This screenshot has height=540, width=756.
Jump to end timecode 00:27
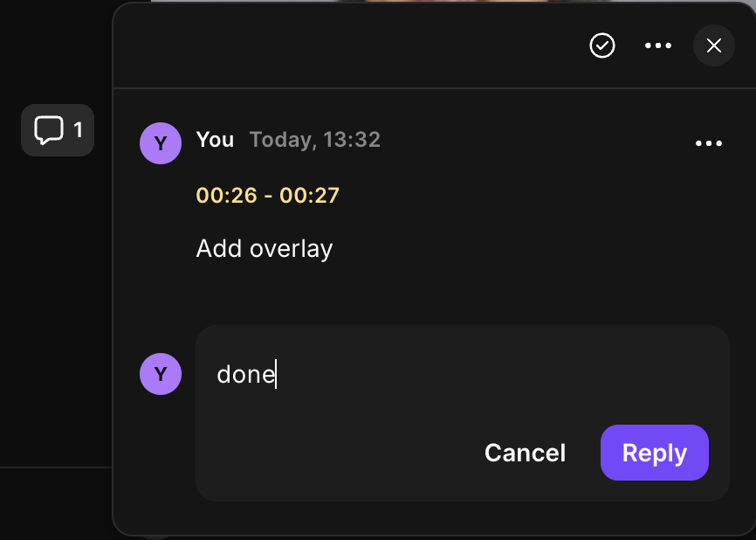(x=309, y=195)
